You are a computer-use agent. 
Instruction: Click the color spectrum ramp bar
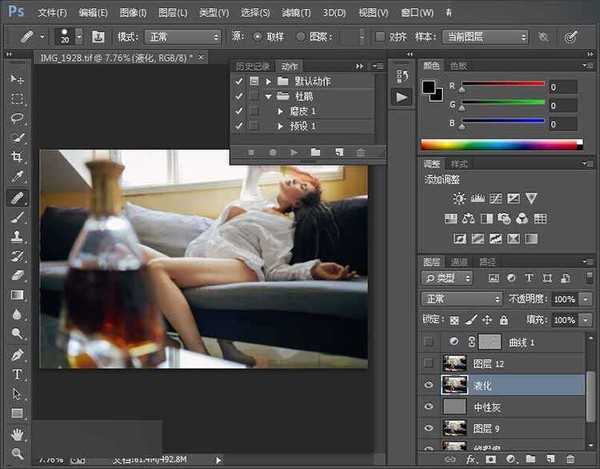[x=501, y=144]
